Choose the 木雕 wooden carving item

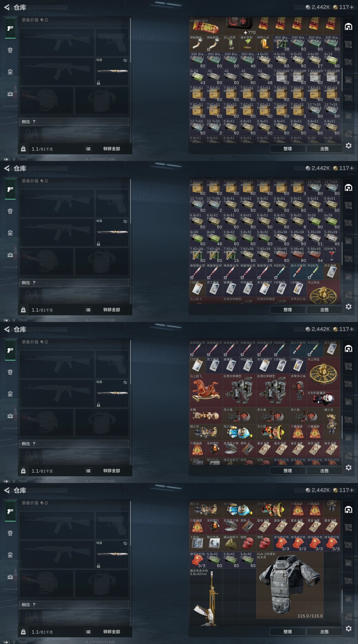pyautogui.click(x=206, y=416)
